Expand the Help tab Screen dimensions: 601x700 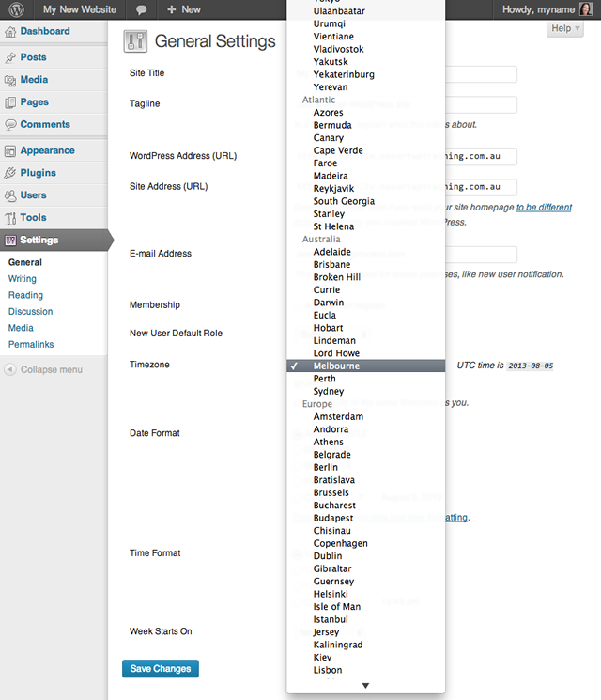(x=565, y=28)
